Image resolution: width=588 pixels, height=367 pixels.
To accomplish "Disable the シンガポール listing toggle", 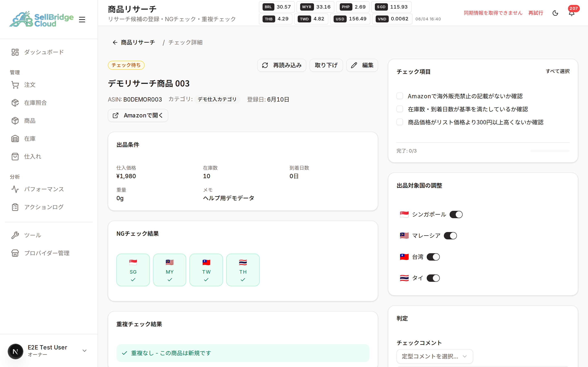I will pyautogui.click(x=456, y=214).
